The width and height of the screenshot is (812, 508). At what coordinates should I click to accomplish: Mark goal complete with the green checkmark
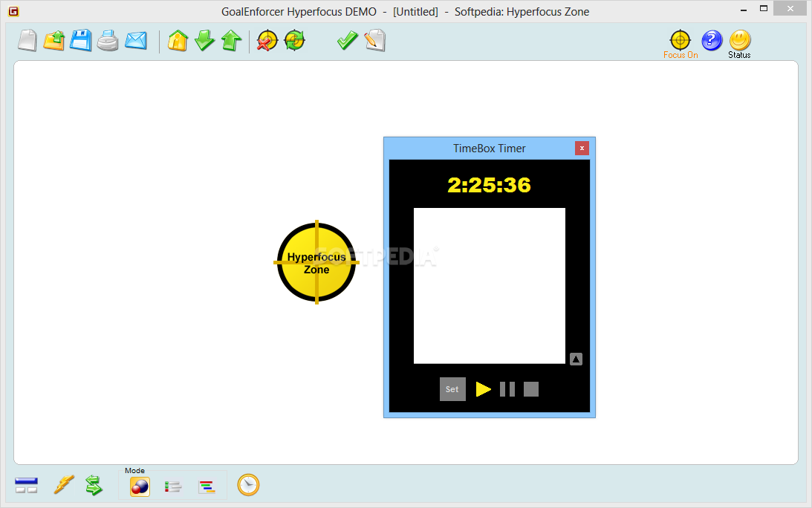[347, 40]
